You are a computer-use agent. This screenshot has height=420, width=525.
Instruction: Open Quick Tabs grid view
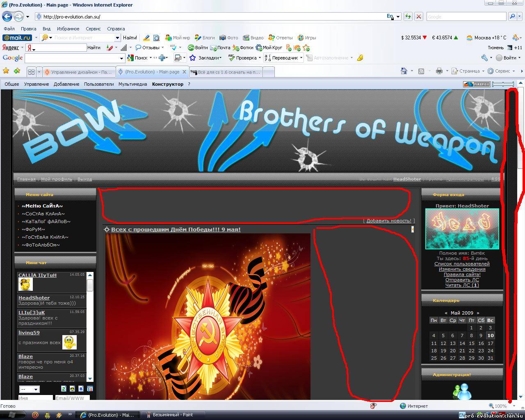click(31, 72)
